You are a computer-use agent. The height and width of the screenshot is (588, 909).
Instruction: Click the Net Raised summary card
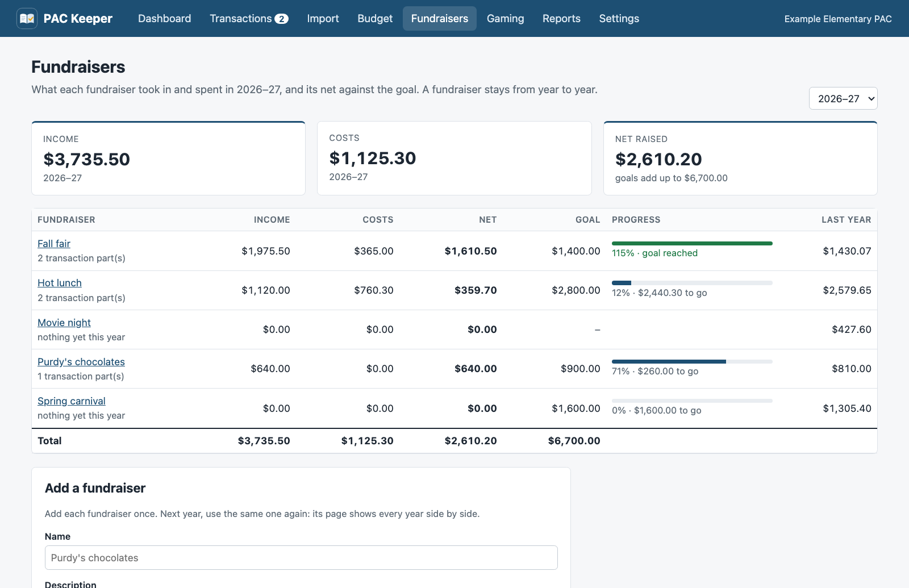click(740, 158)
